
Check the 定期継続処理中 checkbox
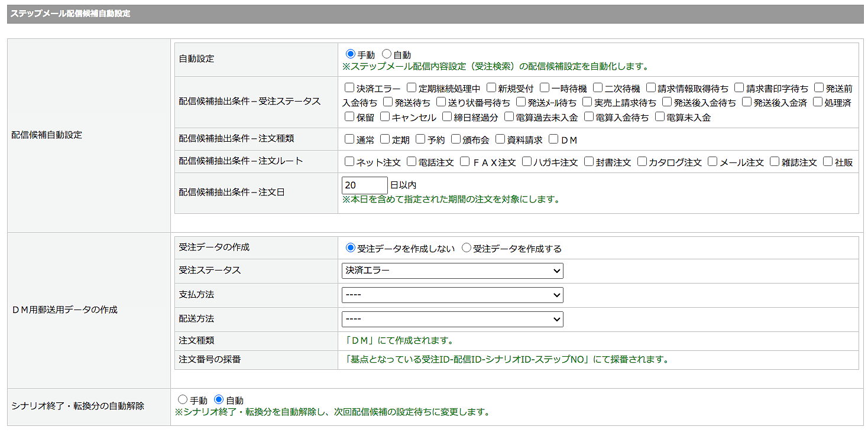pyautogui.click(x=412, y=88)
